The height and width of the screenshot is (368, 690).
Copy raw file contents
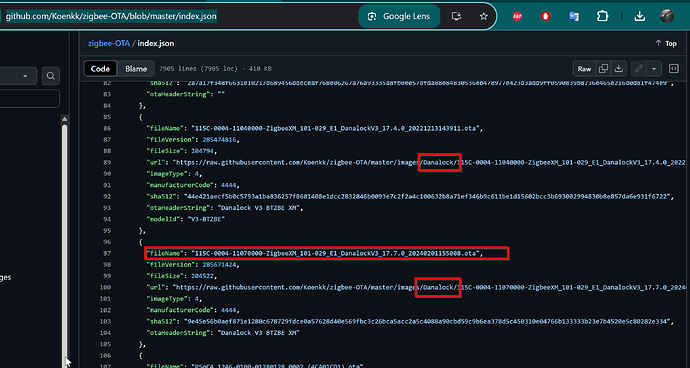coord(604,69)
